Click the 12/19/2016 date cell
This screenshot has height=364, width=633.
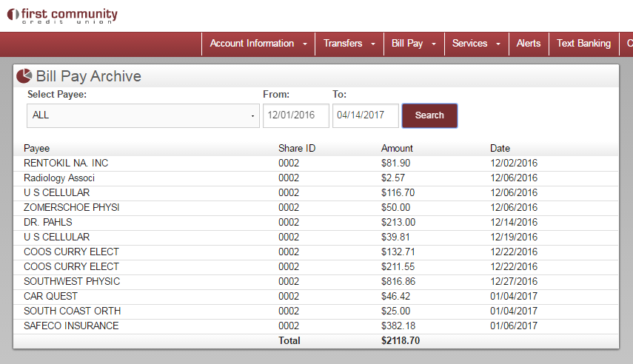514,237
